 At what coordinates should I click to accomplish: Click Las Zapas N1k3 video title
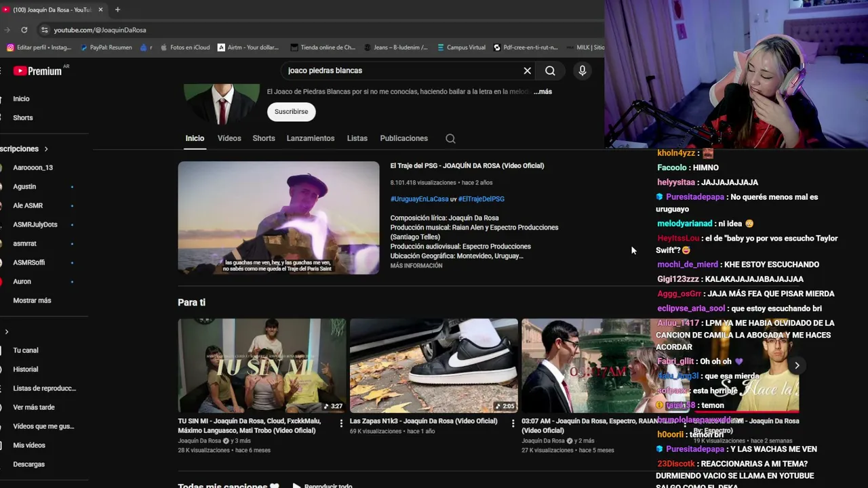pos(423,421)
